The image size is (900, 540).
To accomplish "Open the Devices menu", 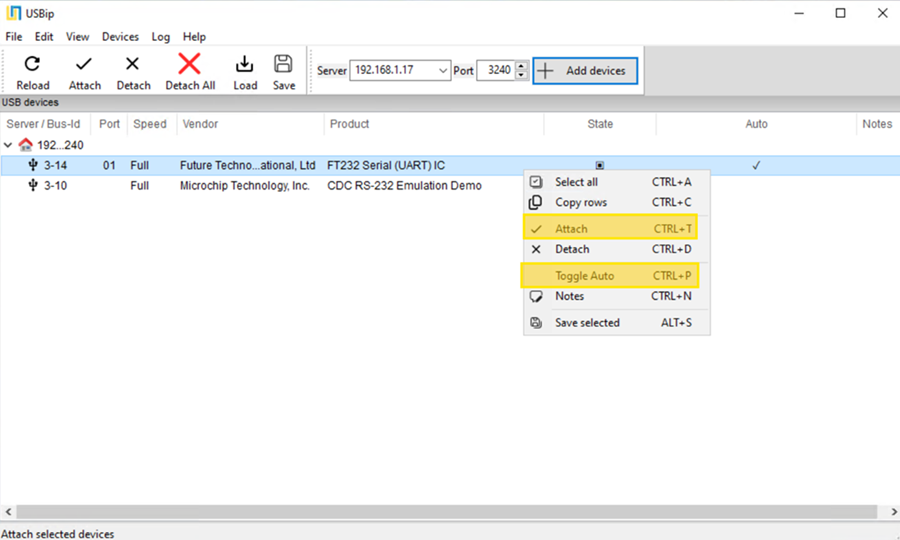I will click(x=120, y=37).
